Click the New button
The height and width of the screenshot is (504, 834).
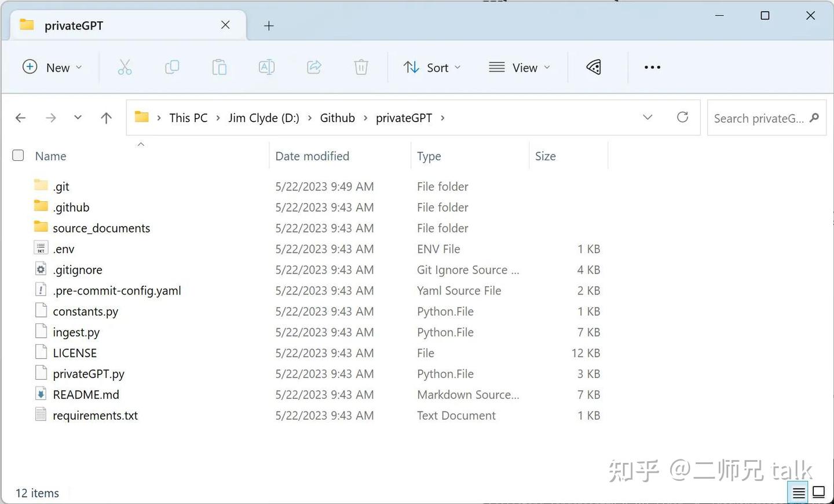pyautogui.click(x=52, y=67)
